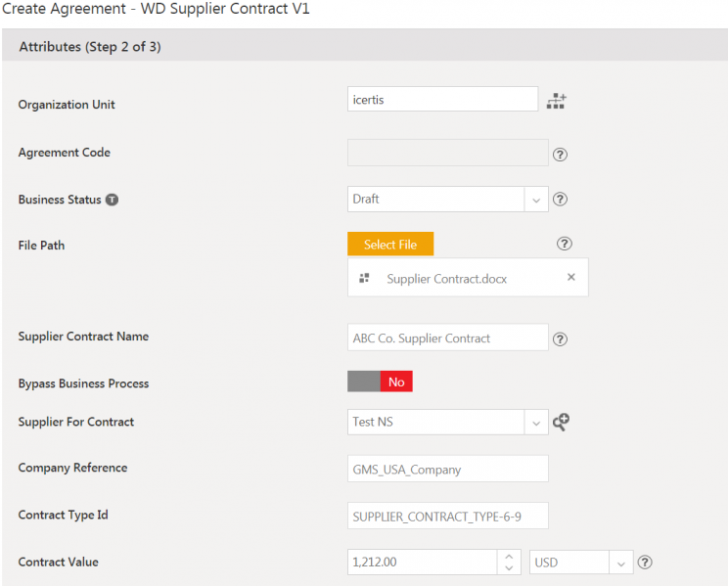Remove Supplier Contract.docx attachment

(x=571, y=277)
